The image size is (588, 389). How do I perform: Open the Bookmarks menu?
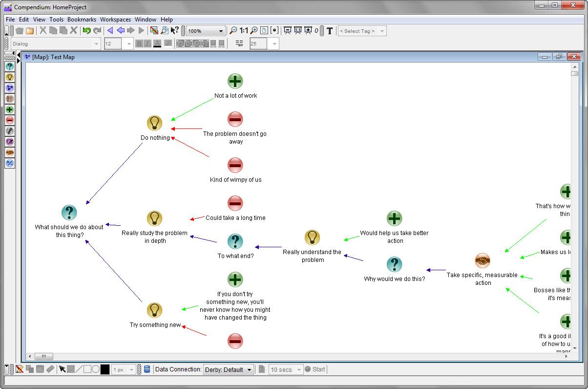pos(82,20)
